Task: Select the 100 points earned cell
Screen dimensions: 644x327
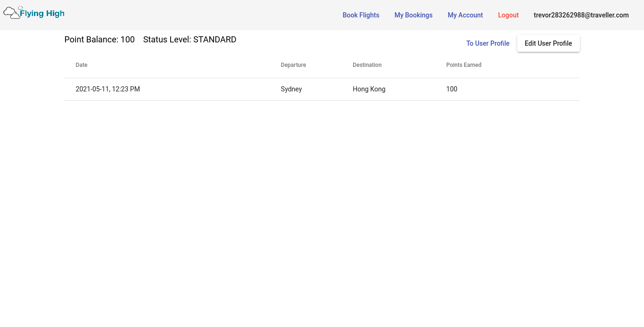Action: click(452, 89)
